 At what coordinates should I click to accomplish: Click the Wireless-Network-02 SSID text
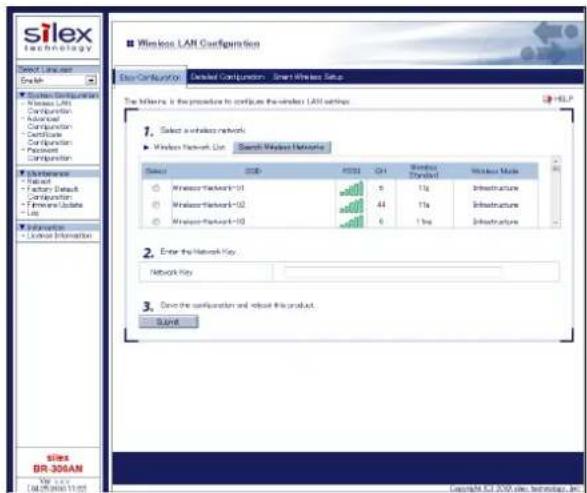tap(209, 205)
